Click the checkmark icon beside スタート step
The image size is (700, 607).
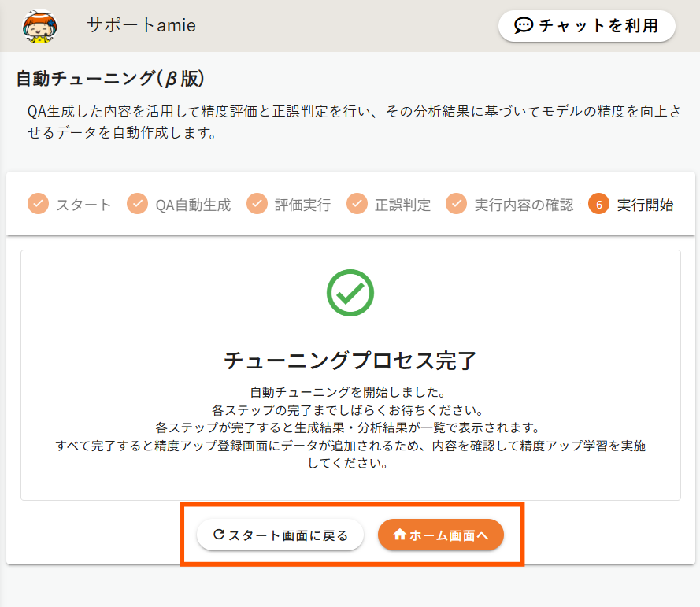coord(38,205)
